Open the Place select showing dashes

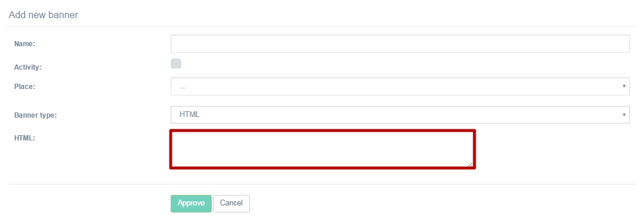tap(400, 87)
